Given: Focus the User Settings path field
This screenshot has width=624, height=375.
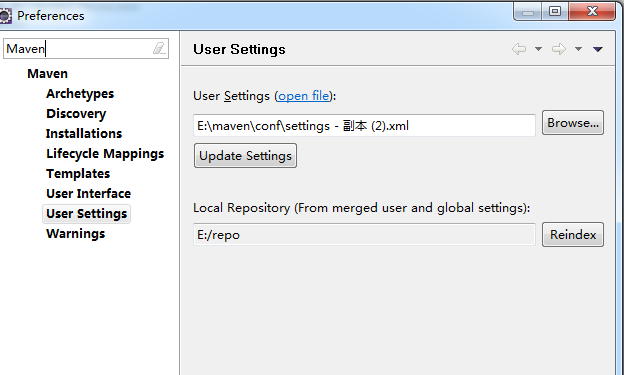Looking at the screenshot, I should click(x=364, y=125).
